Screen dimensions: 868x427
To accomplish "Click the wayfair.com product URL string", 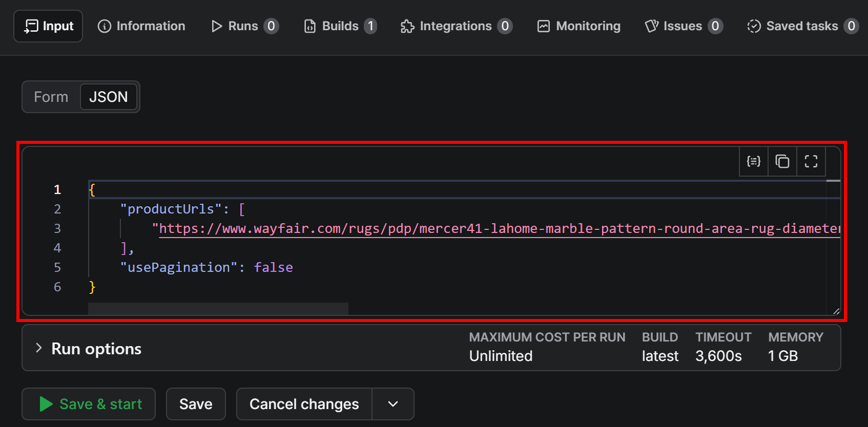I will click(497, 228).
